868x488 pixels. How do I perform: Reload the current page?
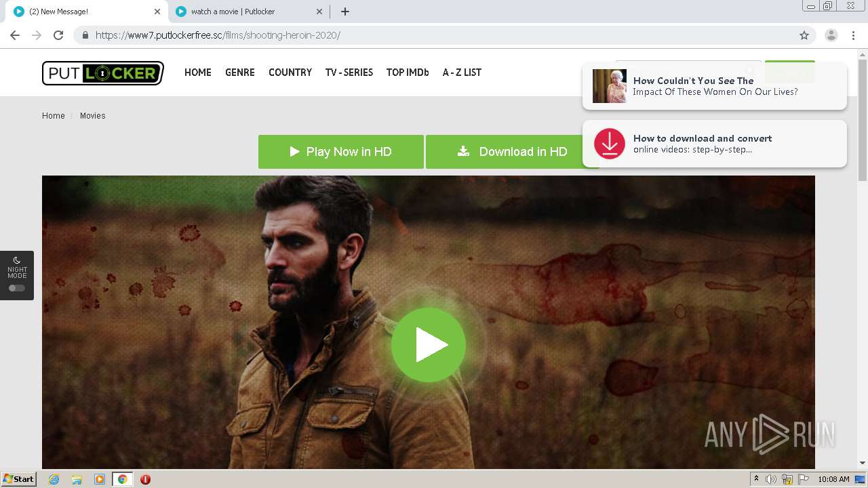click(58, 35)
